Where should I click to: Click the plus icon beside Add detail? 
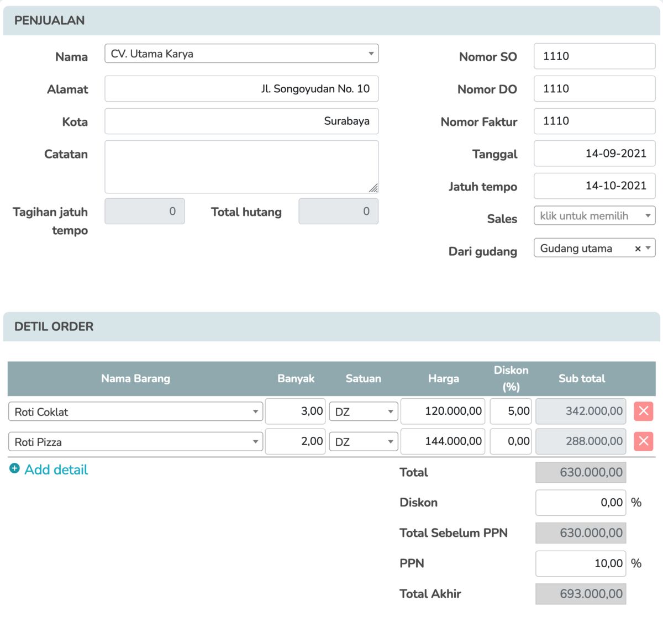15,468
